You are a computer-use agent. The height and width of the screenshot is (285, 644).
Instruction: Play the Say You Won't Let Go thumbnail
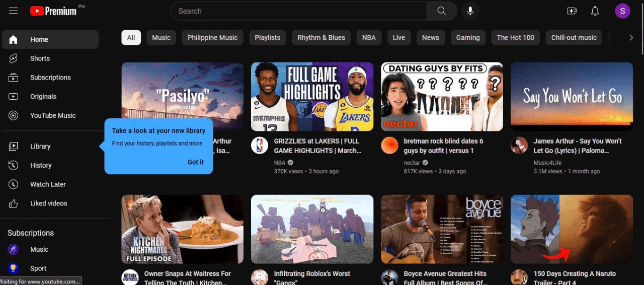(572, 97)
